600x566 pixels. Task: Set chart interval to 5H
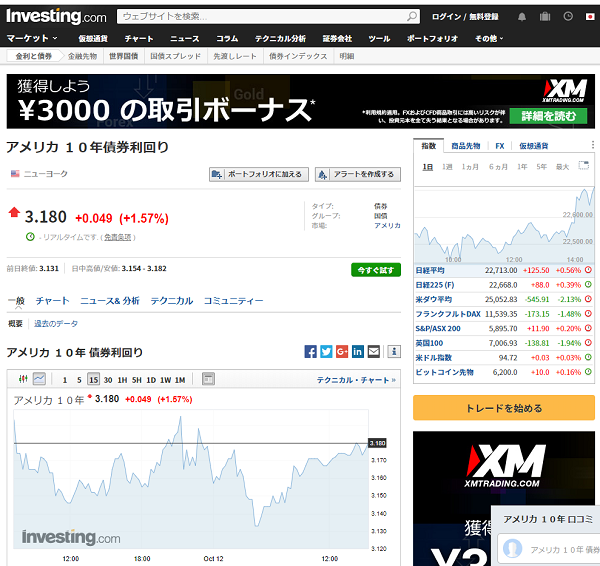coord(137,380)
